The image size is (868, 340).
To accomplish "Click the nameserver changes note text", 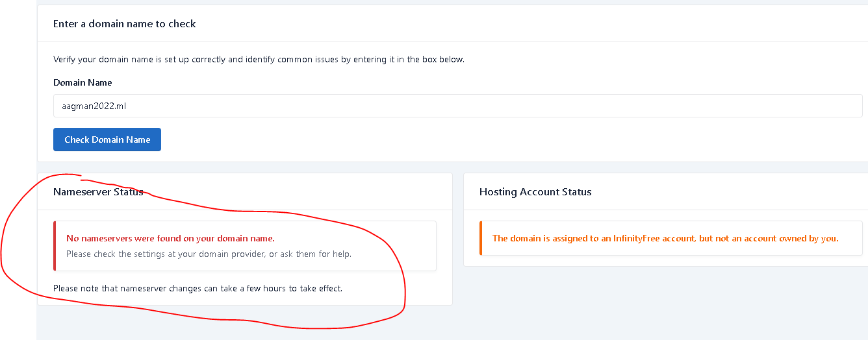I will tap(198, 288).
